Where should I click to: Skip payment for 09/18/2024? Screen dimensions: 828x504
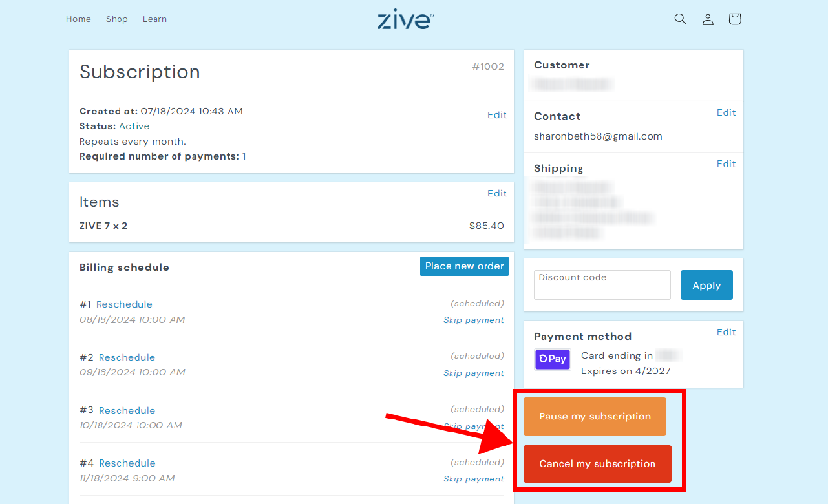point(474,373)
